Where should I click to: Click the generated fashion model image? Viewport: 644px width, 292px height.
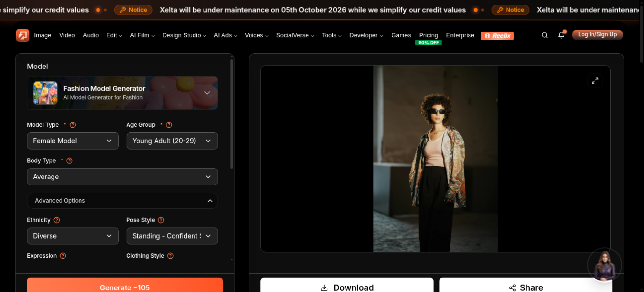435,159
